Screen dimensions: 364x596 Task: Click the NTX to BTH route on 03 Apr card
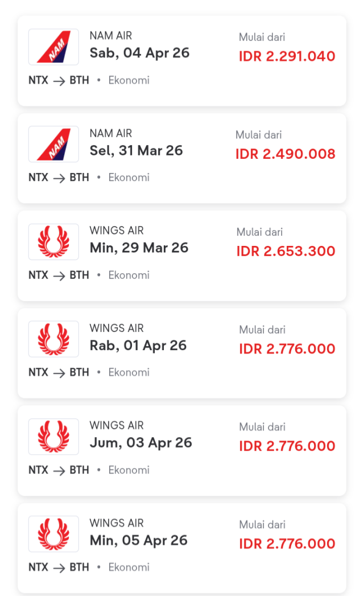coord(59,470)
